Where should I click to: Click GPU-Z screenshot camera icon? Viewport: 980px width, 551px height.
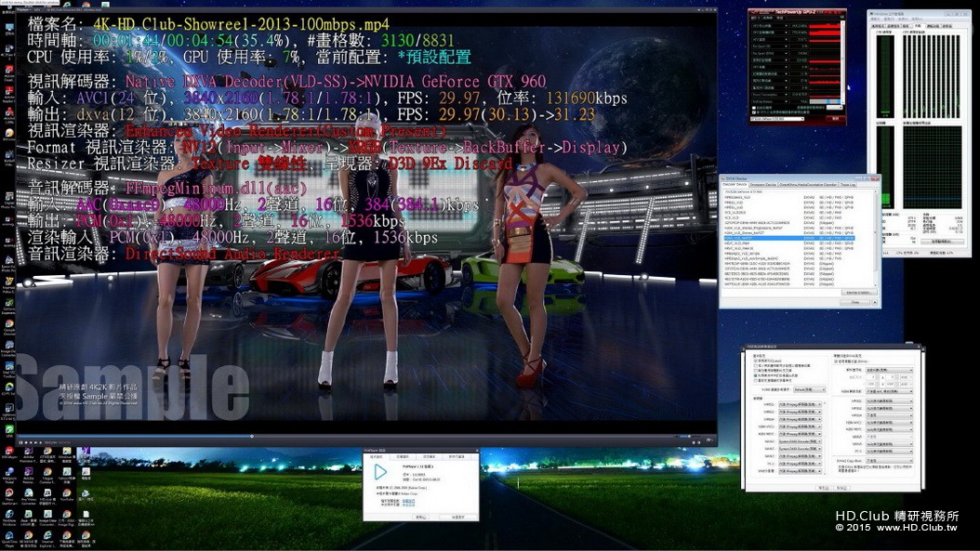(842, 17)
